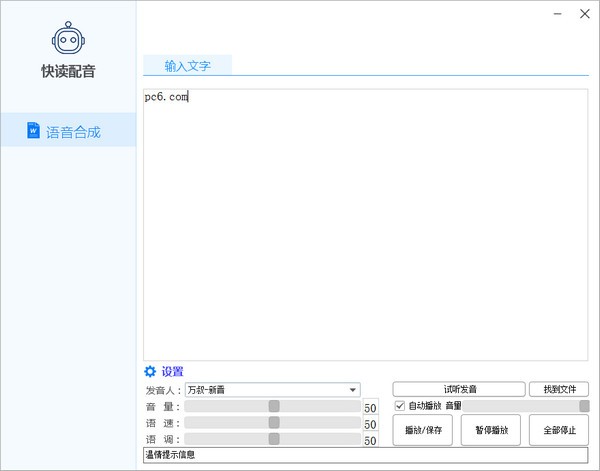Click the gear icon next to 设置

(151, 371)
